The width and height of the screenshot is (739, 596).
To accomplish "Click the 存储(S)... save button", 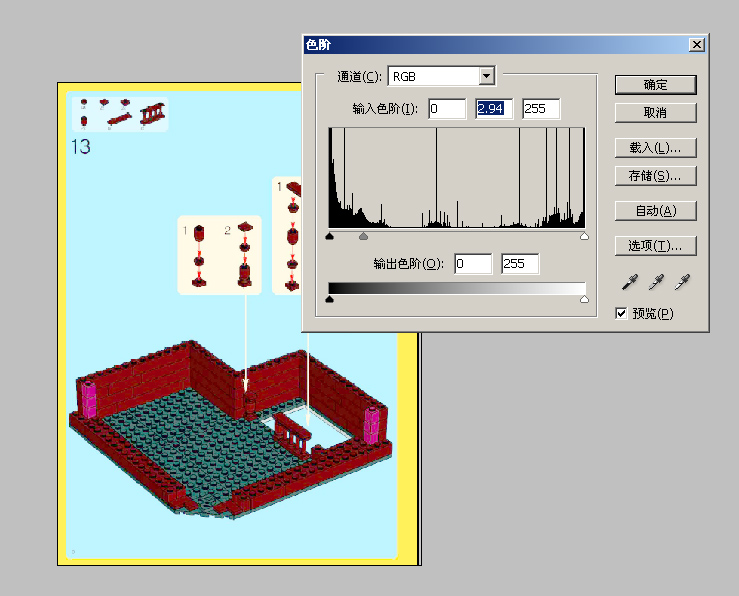I will click(x=656, y=176).
